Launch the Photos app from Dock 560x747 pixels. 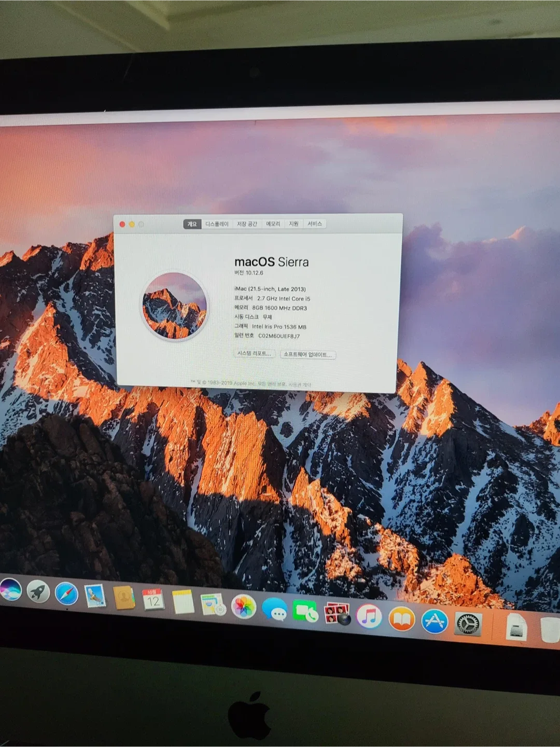(244, 606)
